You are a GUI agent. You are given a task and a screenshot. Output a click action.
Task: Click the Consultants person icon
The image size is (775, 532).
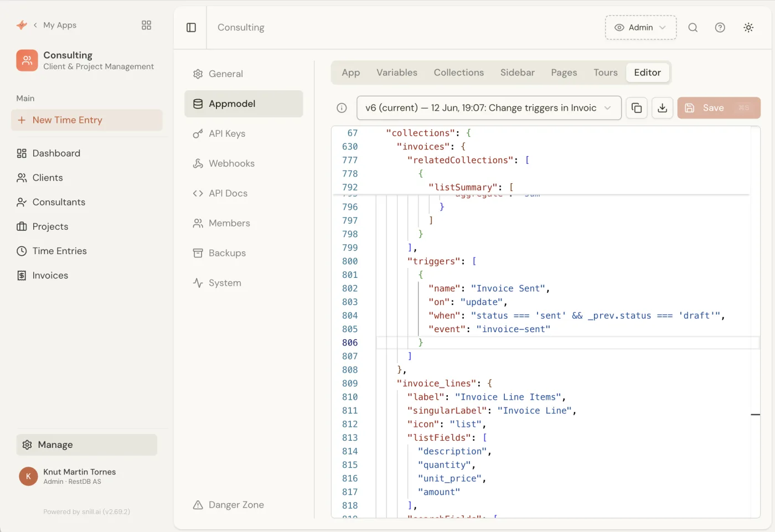pyautogui.click(x=22, y=202)
